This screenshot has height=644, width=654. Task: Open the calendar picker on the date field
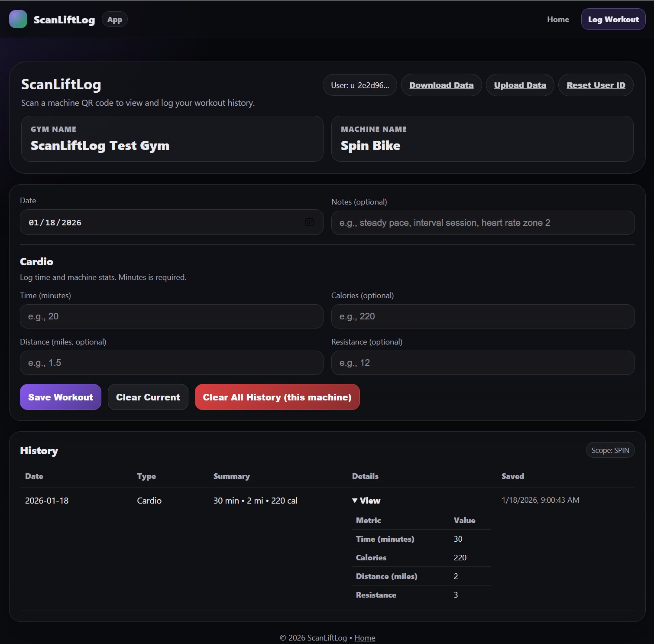310,222
